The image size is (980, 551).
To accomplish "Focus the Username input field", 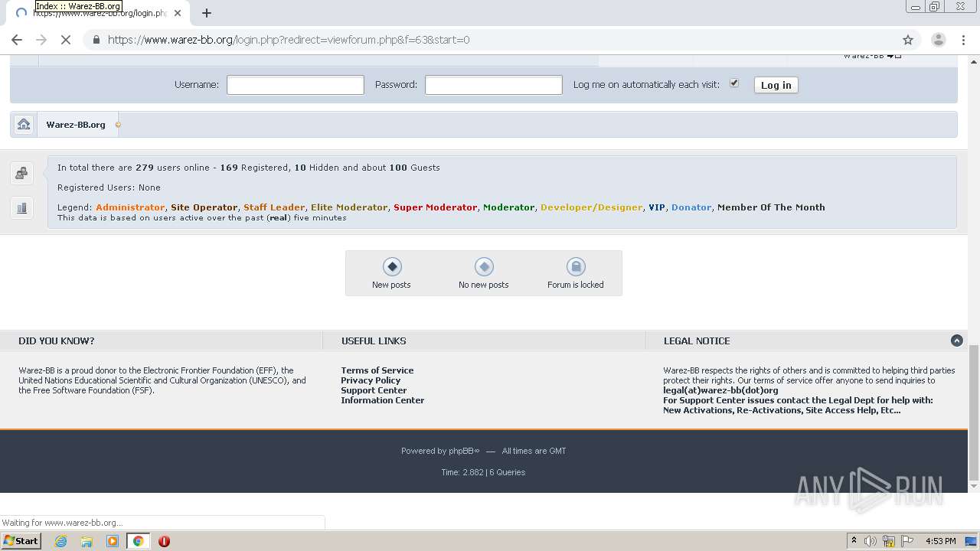I will tap(295, 85).
